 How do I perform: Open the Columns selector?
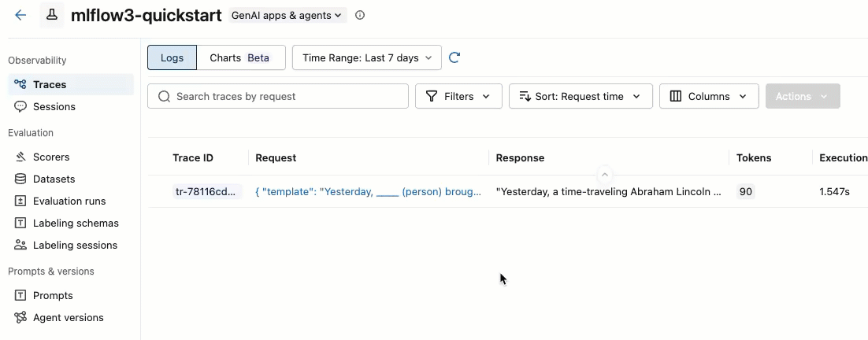(x=708, y=96)
